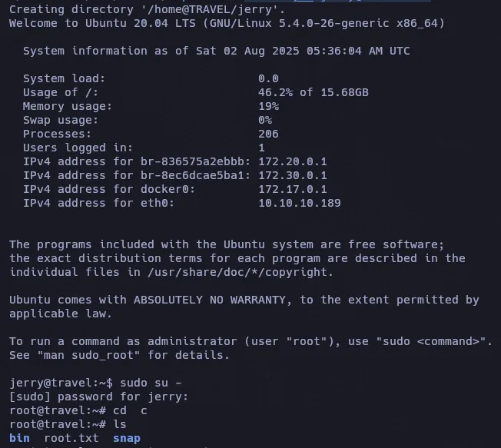This screenshot has width=501, height=448.
Task: Click the blue bin directory name
Action: (19, 438)
